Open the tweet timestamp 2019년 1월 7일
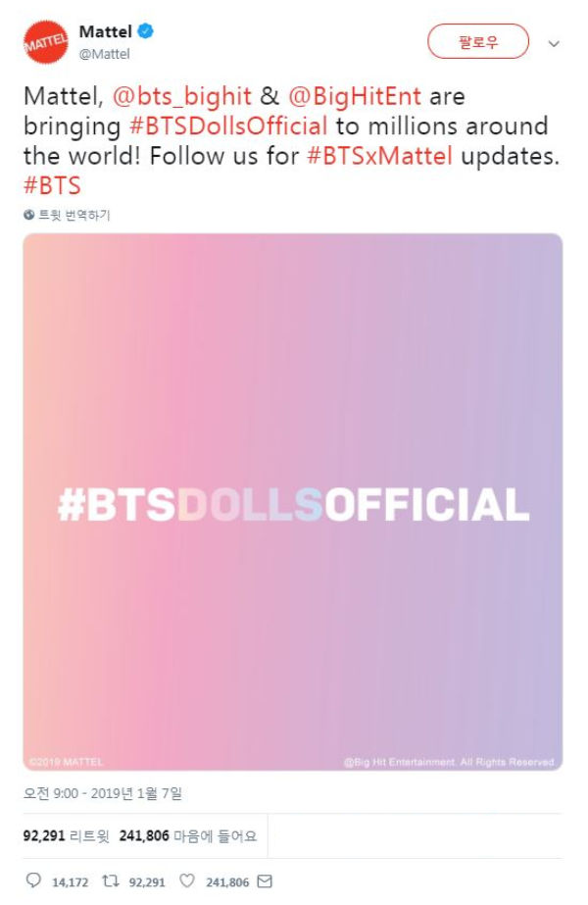The image size is (588, 905). pos(103,793)
